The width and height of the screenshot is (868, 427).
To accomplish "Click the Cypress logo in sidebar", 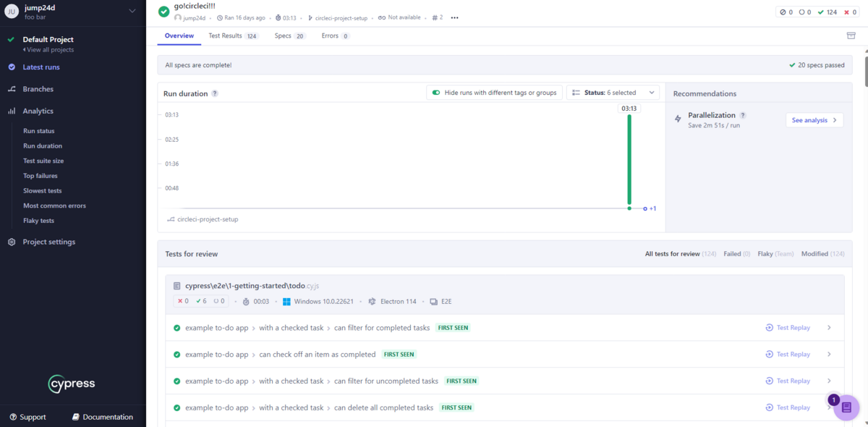I will click(x=72, y=384).
